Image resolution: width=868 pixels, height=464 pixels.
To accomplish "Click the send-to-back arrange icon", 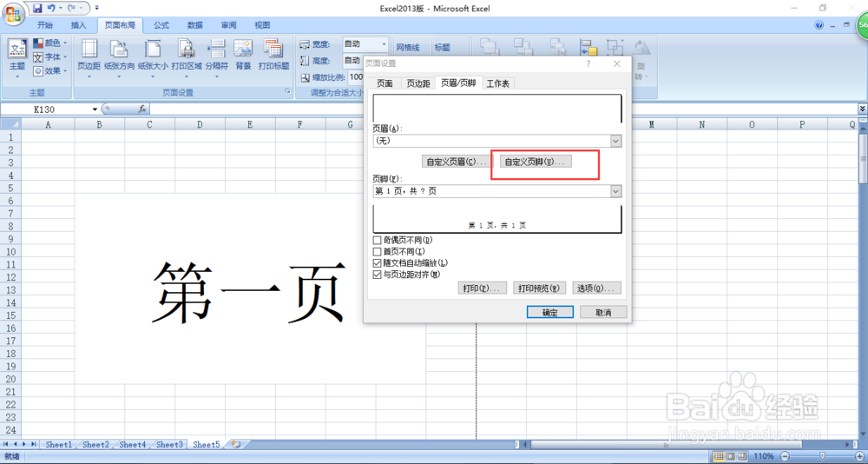I will 523,47.
